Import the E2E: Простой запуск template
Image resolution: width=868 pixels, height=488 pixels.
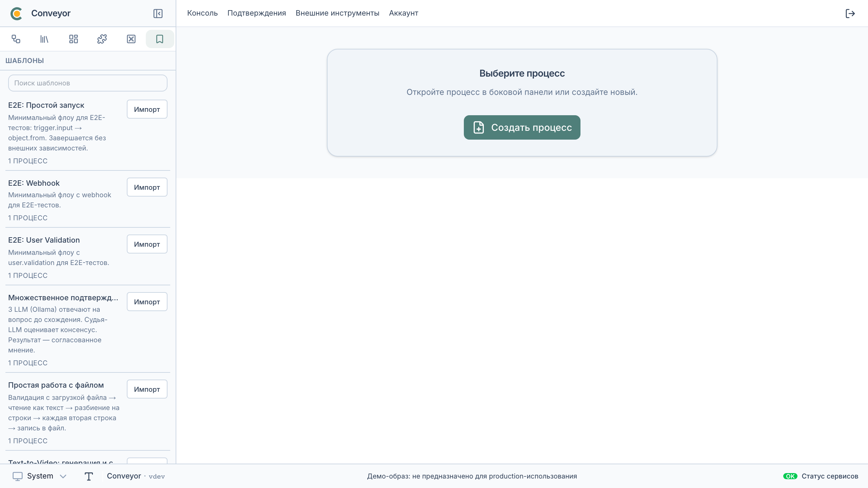pyautogui.click(x=147, y=109)
